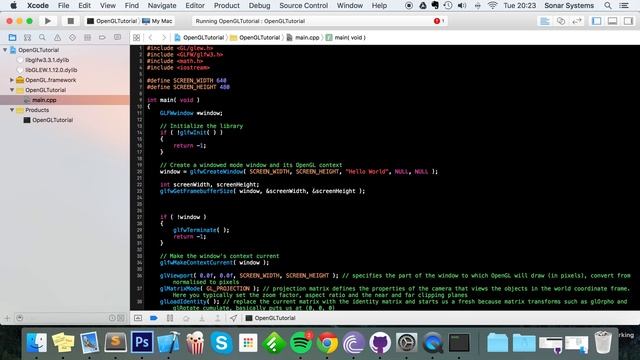Open Photoshop from the Dock
640x360 pixels.
click(142, 342)
